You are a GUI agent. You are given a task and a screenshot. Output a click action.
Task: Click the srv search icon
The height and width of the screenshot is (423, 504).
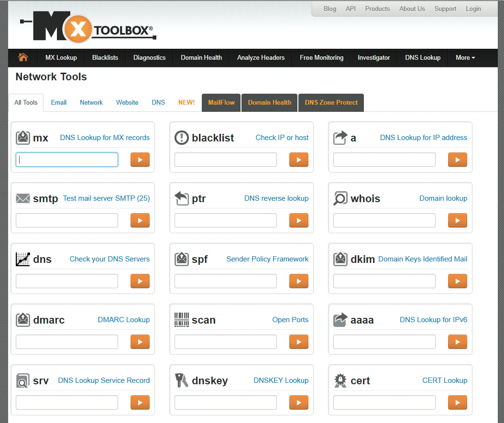click(x=23, y=380)
